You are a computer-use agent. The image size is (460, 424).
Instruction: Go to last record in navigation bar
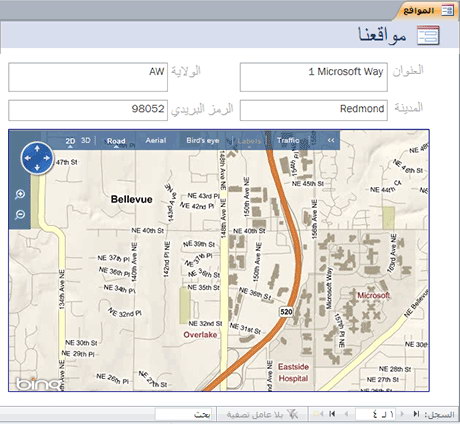coord(332,414)
